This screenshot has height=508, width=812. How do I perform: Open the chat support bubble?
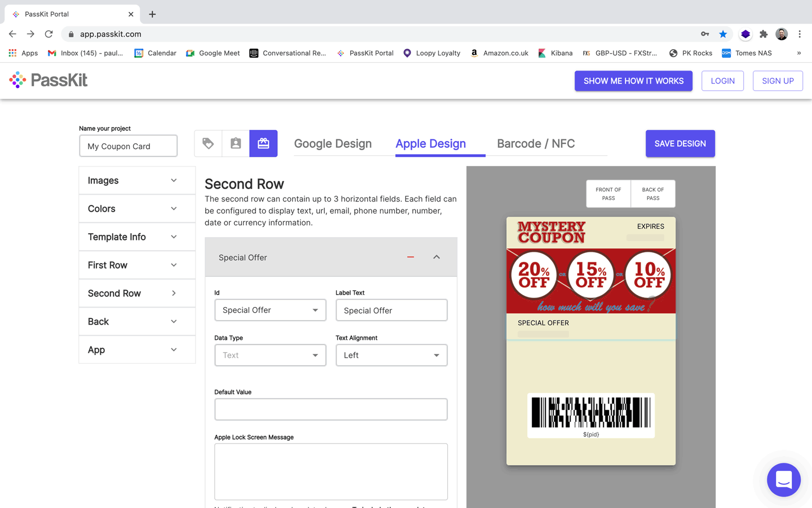(x=784, y=480)
